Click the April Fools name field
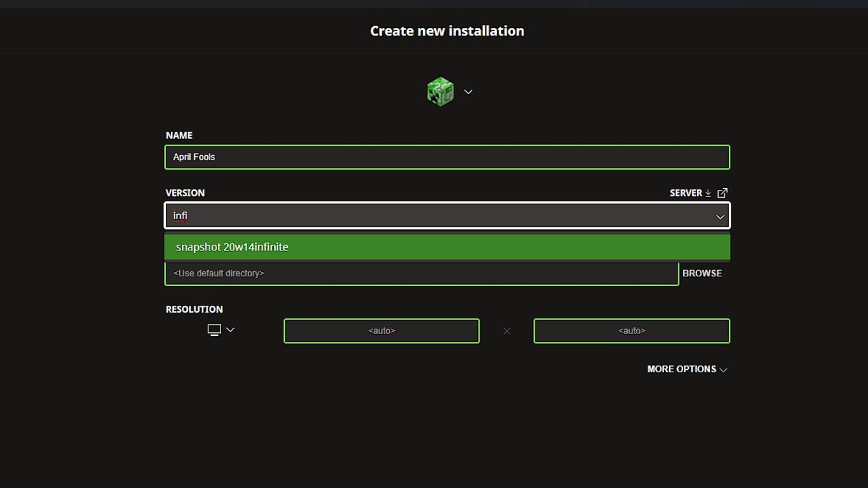Viewport: 868px width, 488px height. tap(447, 157)
